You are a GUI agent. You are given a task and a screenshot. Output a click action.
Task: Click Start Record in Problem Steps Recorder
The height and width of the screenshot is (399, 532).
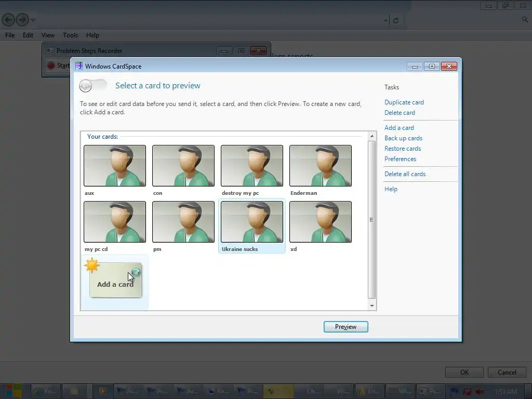[58, 65]
